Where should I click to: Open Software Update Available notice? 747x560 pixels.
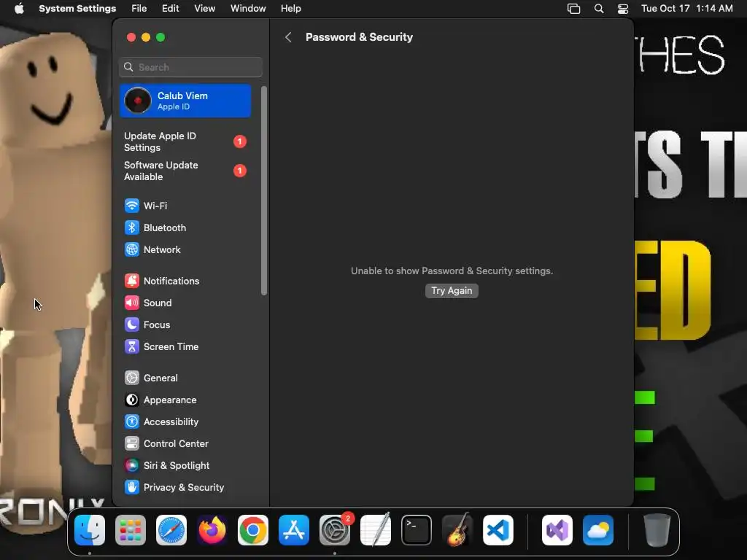click(185, 171)
